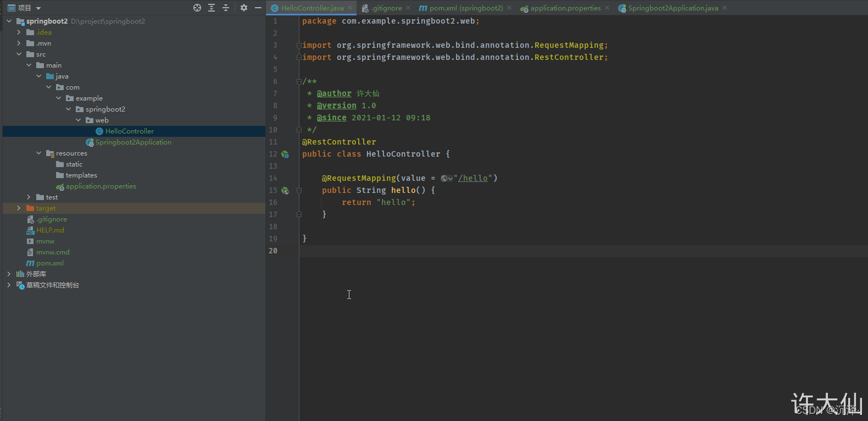The height and width of the screenshot is (421, 868).
Task: Switch to the pom.xml (springboot2) tab
Action: tap(466, 8)
